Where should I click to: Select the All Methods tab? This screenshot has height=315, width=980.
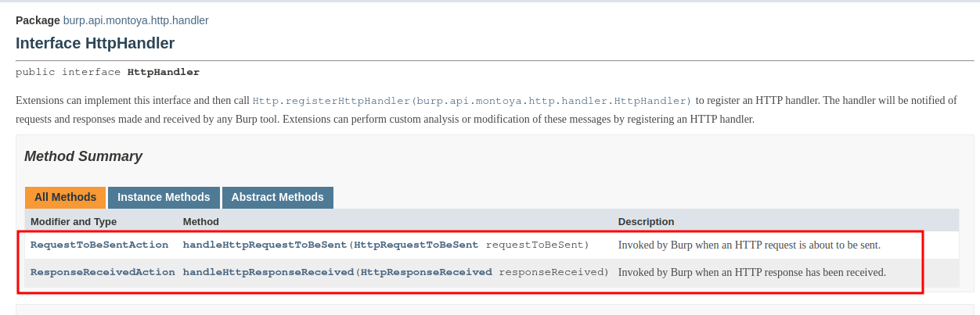click(65, 197)
